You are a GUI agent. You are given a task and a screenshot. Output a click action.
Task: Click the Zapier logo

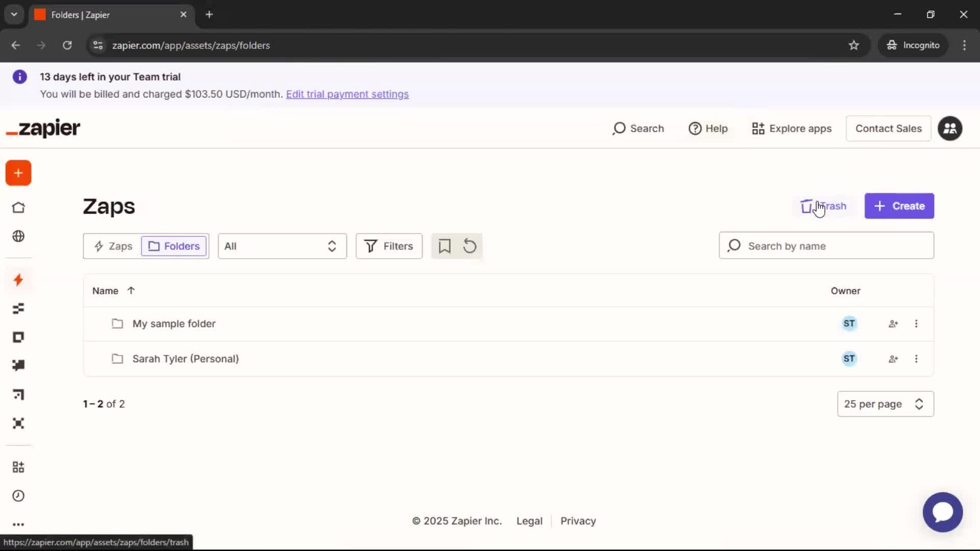43,128
